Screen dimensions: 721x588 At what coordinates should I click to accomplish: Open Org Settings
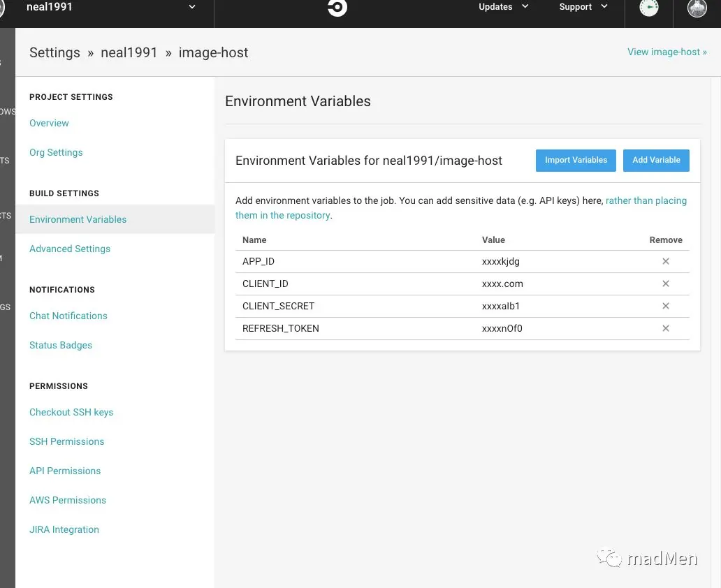tap(56, 153)
